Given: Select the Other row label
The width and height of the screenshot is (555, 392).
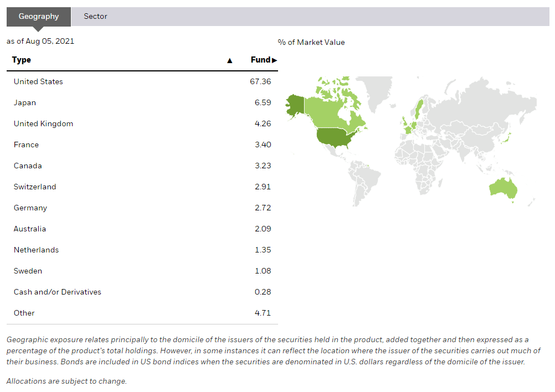Looking at the screenshot, I should tap(24, 313).
